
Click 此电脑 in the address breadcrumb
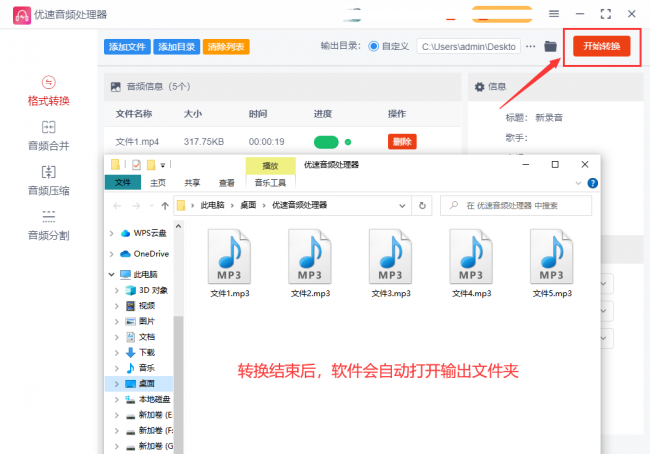[x=212, y=205]
